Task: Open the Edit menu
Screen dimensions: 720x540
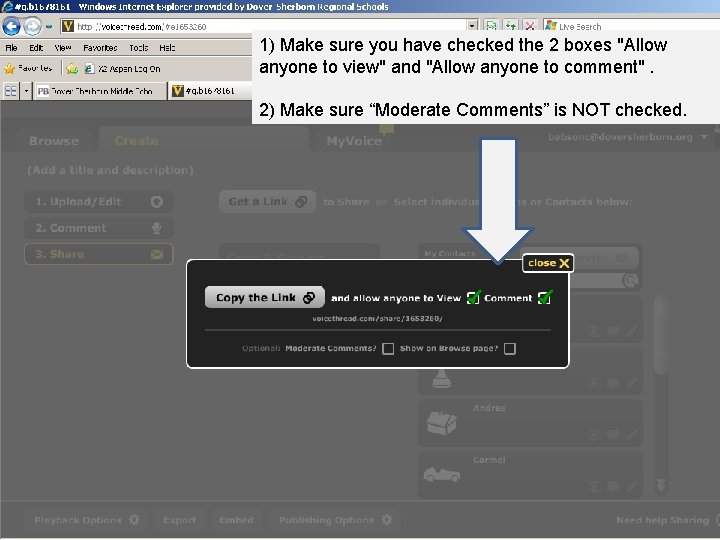Action: pyautogui.click(x=36, y=48)
